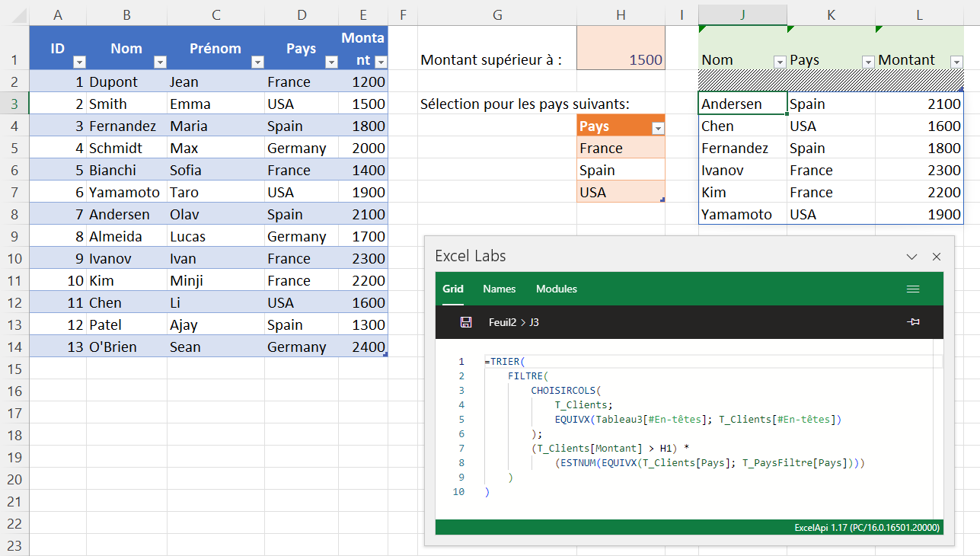Select column A header
This screenshot has height=556, width=980.
tap(58, 14)
